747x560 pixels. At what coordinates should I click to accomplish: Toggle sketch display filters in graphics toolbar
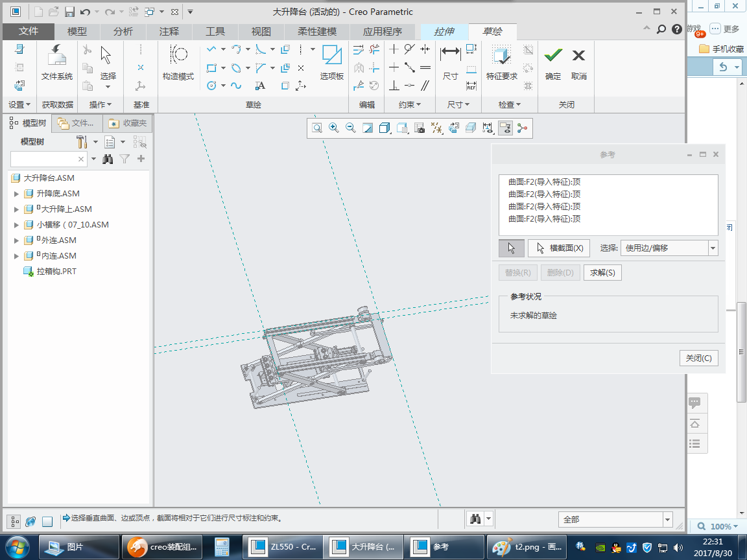coord(487,128)
